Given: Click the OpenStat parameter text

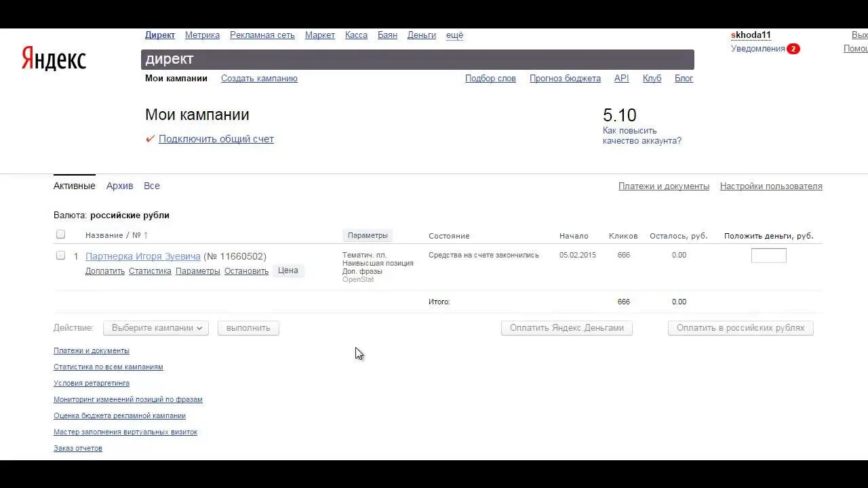Looking at the screenshot, I should [358, 279].
